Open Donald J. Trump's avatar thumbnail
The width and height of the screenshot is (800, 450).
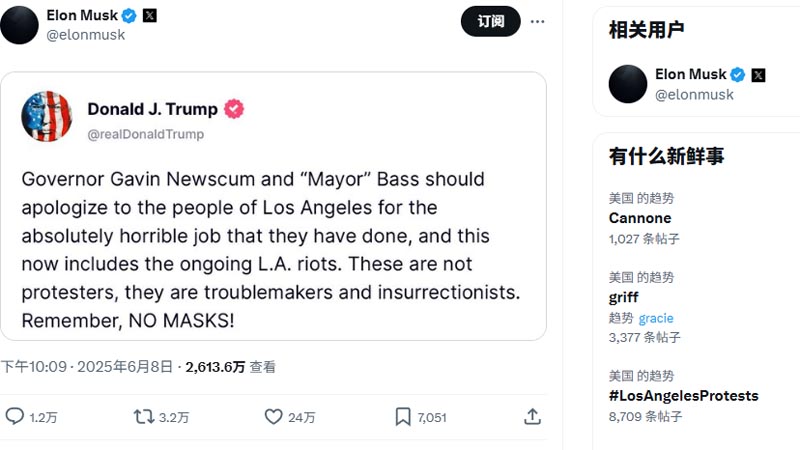[x=47, y=117]
